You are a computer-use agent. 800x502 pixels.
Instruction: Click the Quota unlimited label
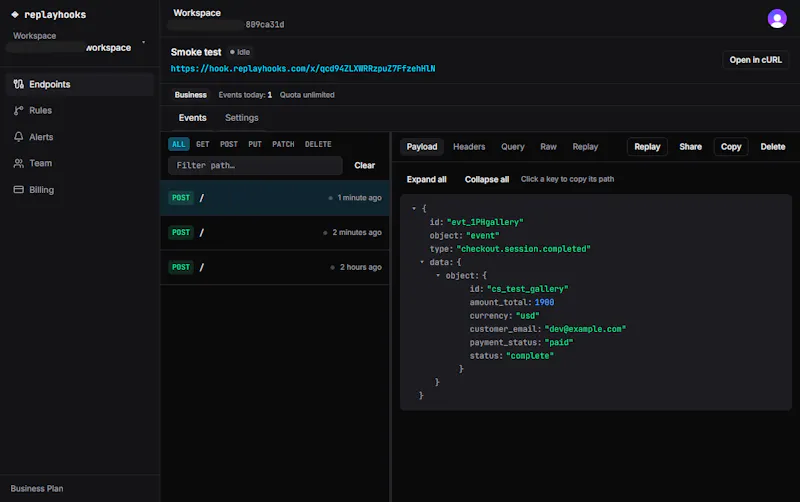coord(307,95)
